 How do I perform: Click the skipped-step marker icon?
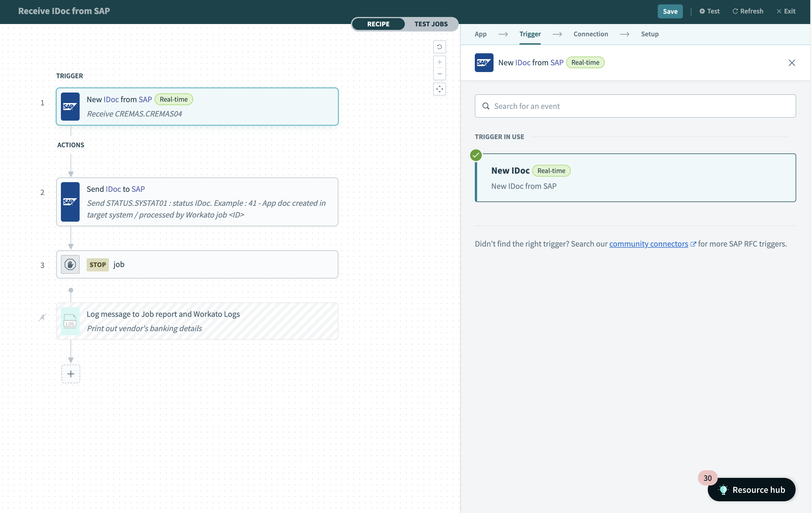(42, 317)
